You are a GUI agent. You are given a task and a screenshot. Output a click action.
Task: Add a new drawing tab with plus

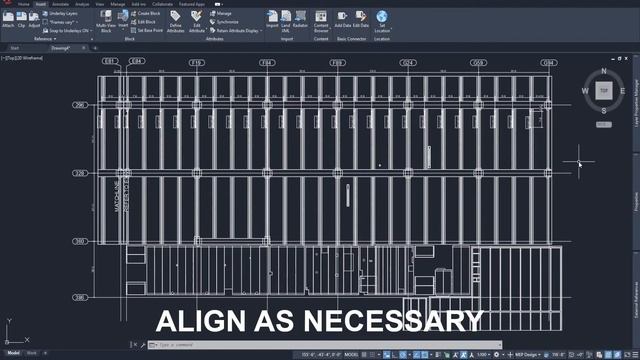click(95, 48)
